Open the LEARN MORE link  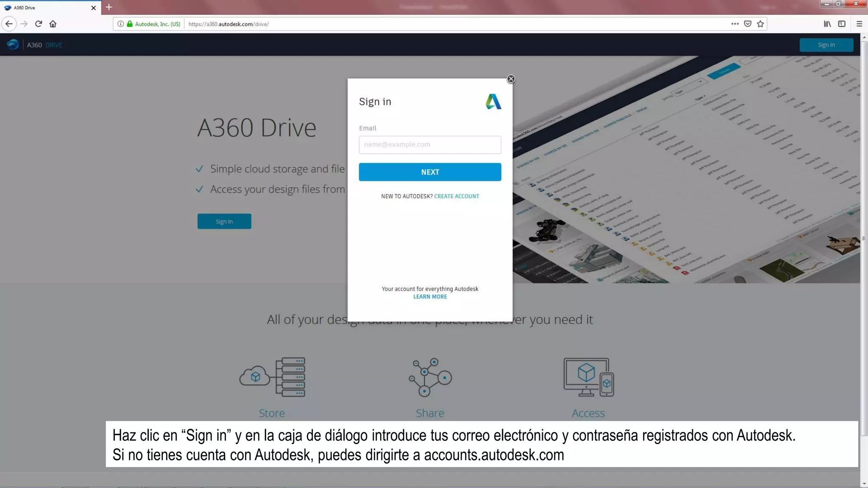click(x=430, y=297)
